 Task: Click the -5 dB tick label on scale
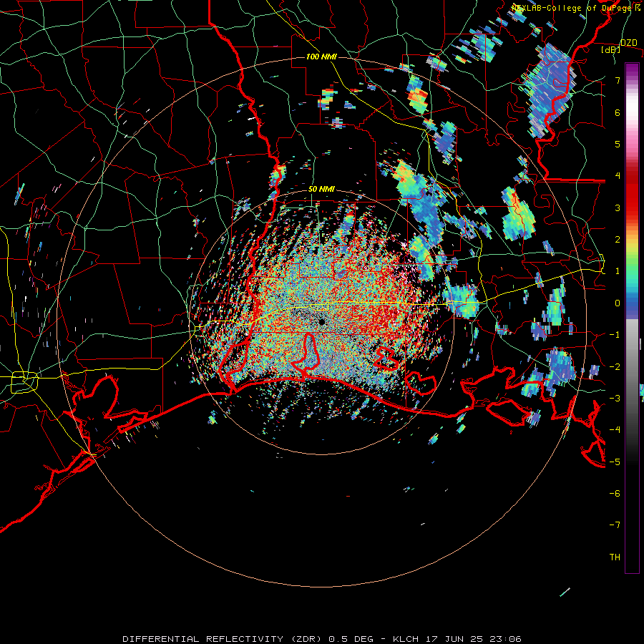click(615, 462)
